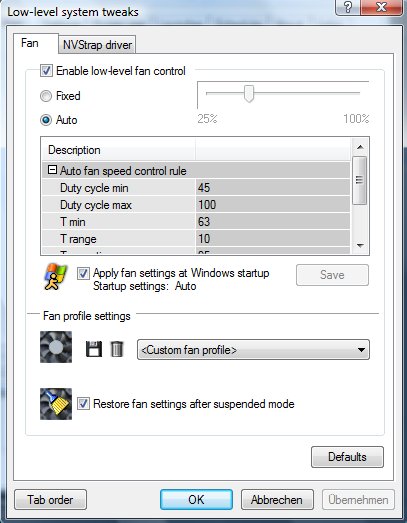The height and width of the screenshot is (523, 407).
Task: Uncheck Apply fan settings at Windows startup
Action: click(83, 274)
